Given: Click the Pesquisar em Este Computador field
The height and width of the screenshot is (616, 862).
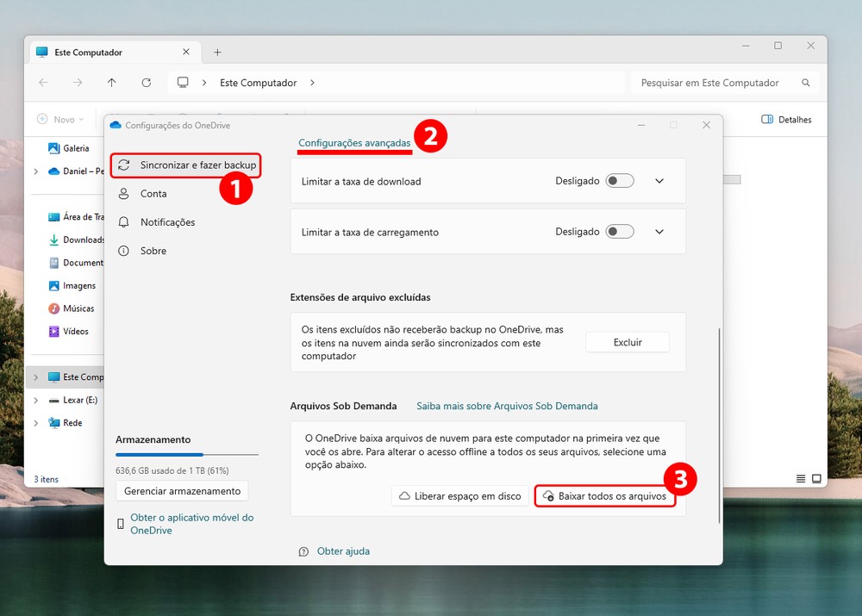Looking at the screenshot, I should (x=715, y=83).
